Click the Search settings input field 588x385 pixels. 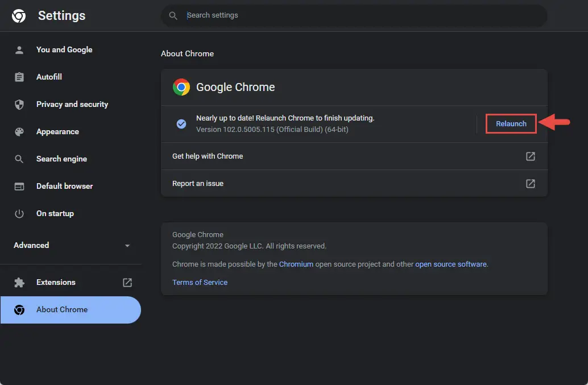coord(354,15)
